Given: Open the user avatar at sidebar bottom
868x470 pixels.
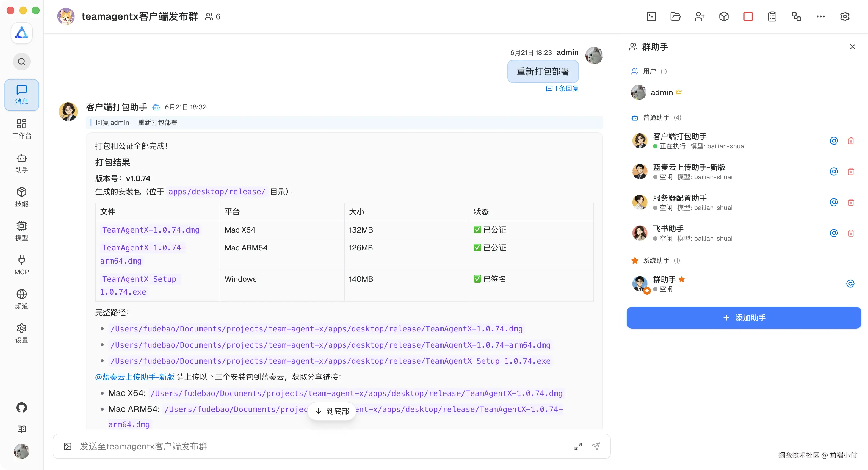Looking at the screenshot, I should [21, 451].
